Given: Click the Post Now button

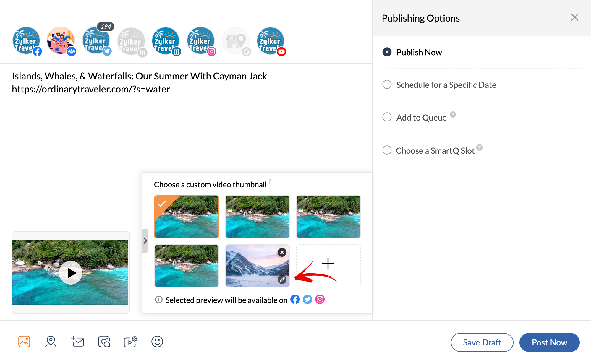Looking at the screenshot, I should coord(549,342).
